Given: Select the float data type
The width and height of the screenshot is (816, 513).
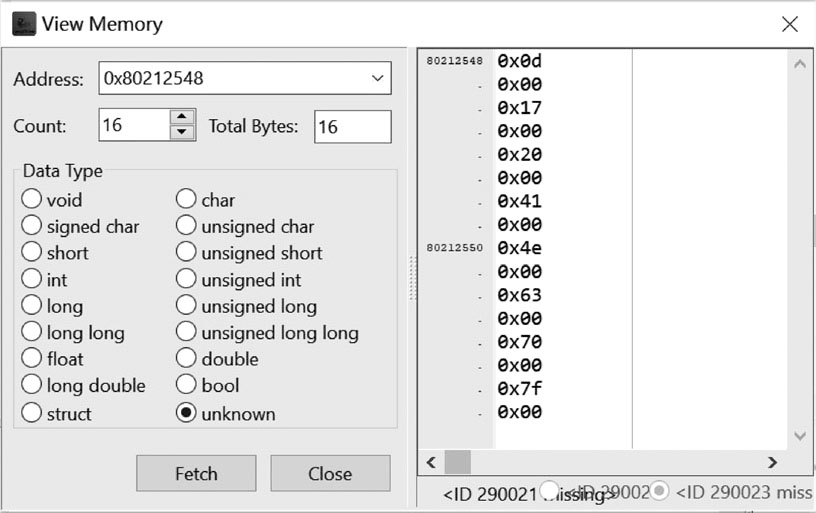Looking at the screenshot, I should (x=32, y=359).
